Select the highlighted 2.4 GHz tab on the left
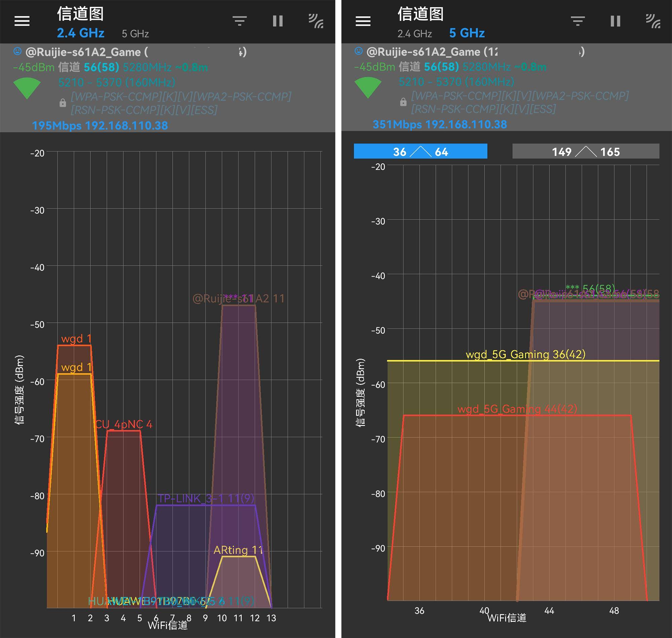Screen dimensions: 672x638 (x=81, y=33)
